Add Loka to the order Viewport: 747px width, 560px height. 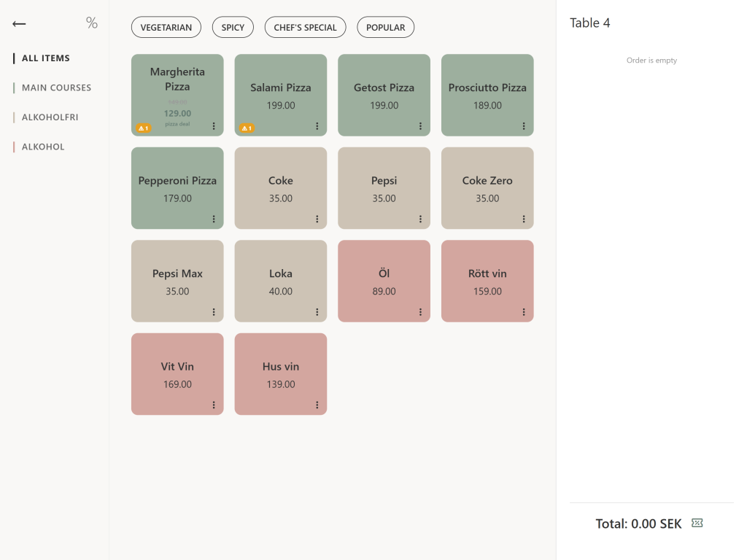(281, 281)
